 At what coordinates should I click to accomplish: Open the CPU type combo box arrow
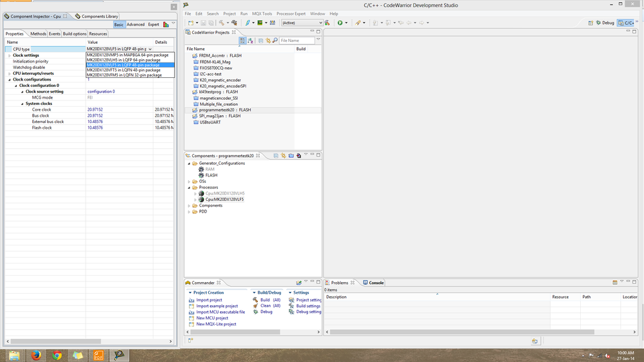click(x=150, y=49)
